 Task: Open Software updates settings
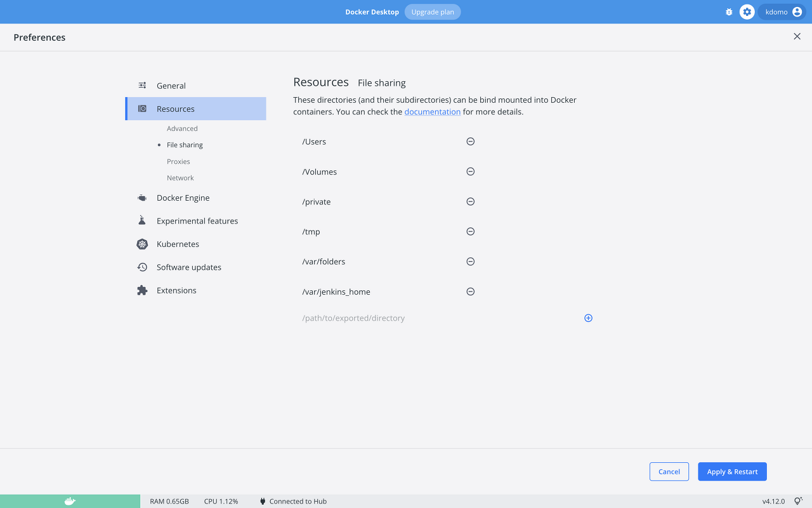(196, 267)
